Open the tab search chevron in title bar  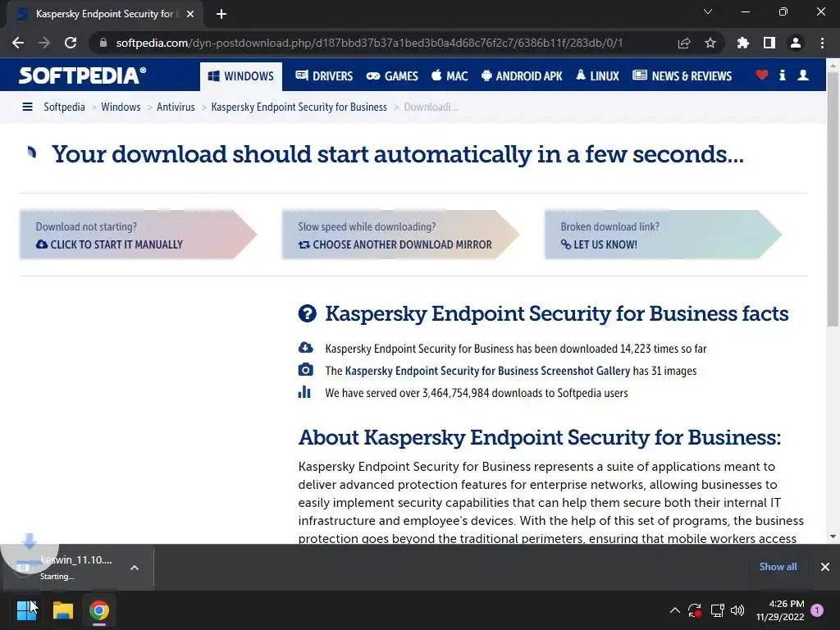click(x=708, y=11)
